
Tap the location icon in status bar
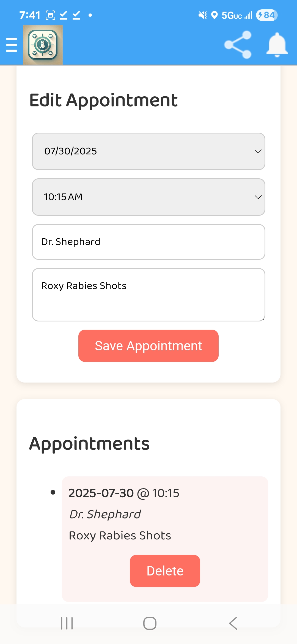point(214,15)
